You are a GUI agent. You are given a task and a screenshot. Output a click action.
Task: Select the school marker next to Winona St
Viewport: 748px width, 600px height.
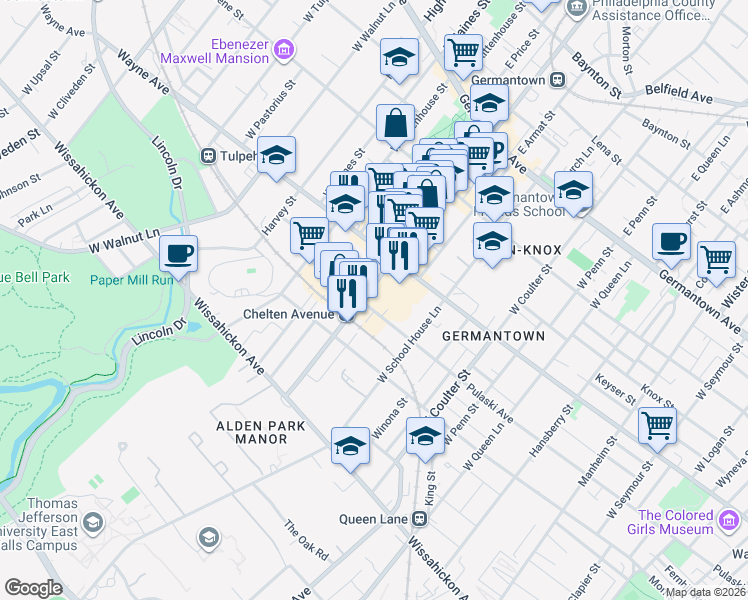coord(351,447)
